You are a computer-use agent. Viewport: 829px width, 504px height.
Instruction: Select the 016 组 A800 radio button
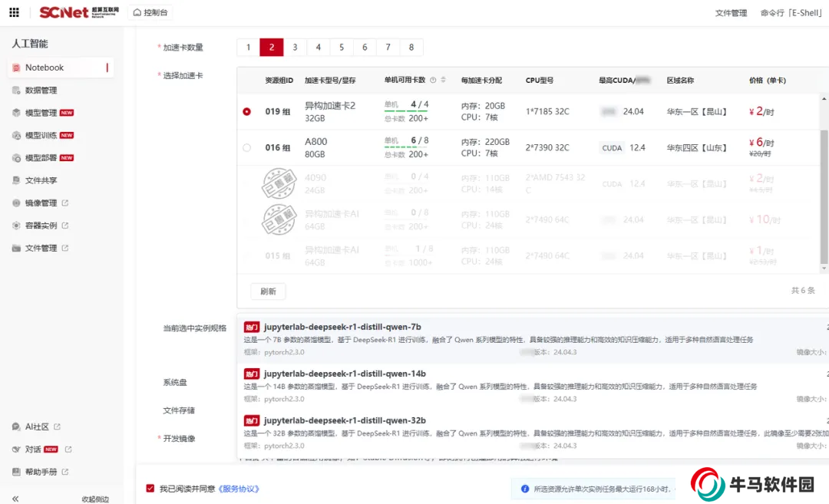pos(246,148)
